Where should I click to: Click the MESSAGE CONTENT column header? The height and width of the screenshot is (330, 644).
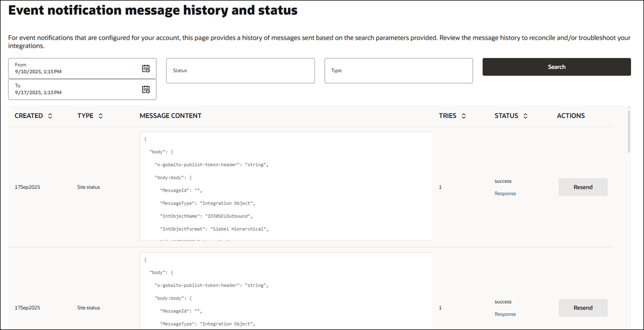click(170, 115)
